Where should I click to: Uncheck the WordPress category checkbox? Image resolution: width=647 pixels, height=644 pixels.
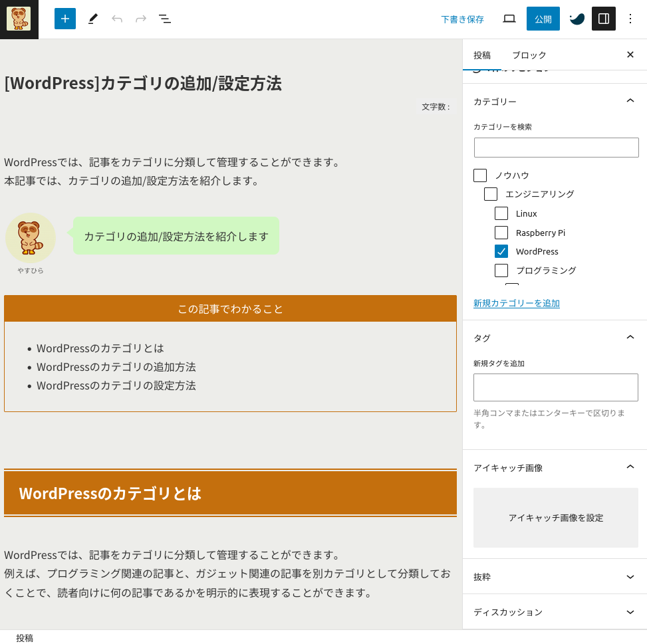(x=501, y=251)
